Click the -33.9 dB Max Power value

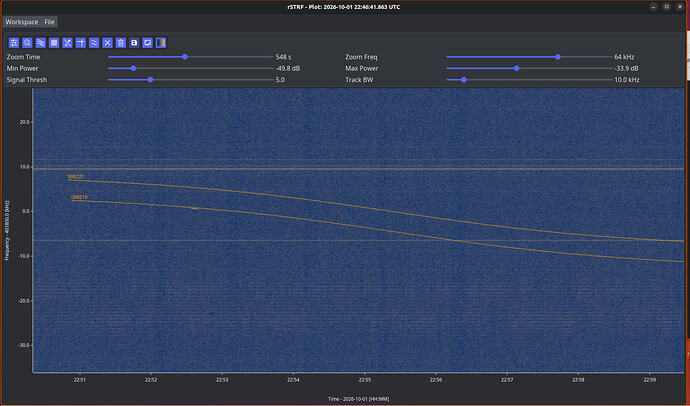(x=626, y=69)
